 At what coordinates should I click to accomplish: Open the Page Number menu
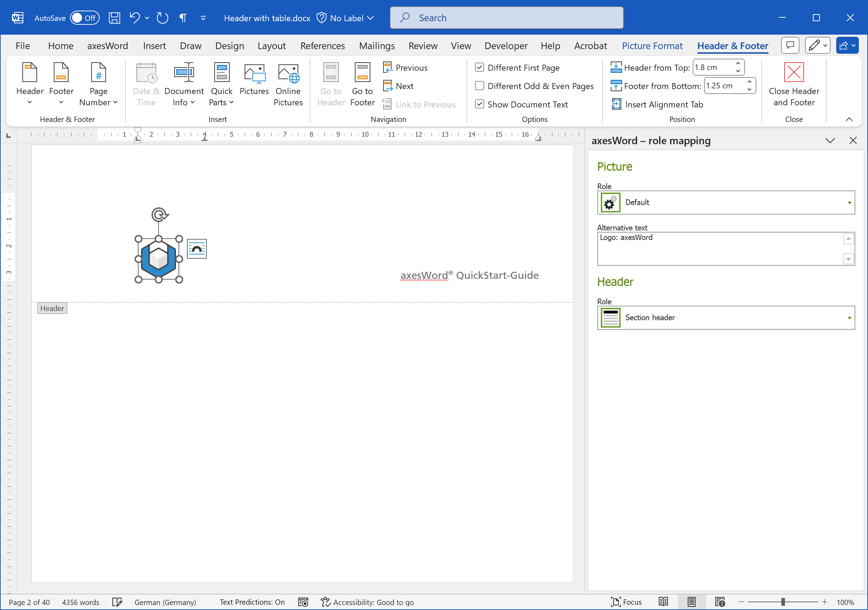[x=98, y=84]
